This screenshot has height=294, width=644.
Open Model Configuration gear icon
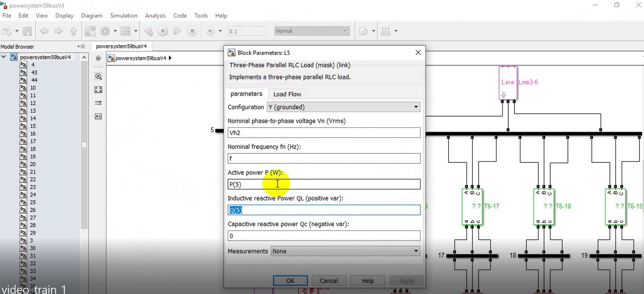(105, 31)
